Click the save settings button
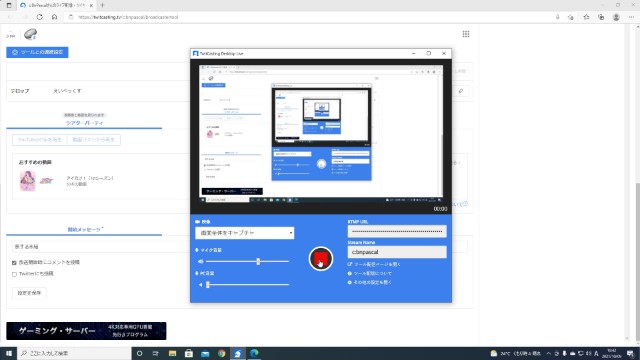The image size is (640, 360). 29,293
